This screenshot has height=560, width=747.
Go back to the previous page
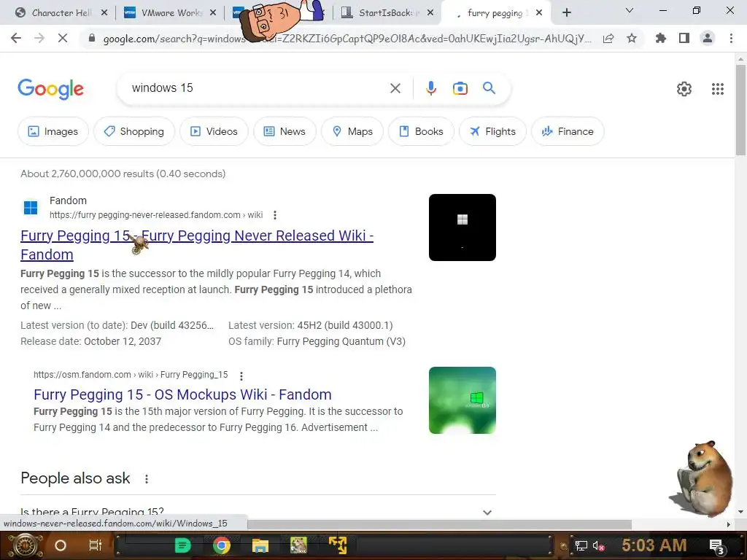point(16,38)
